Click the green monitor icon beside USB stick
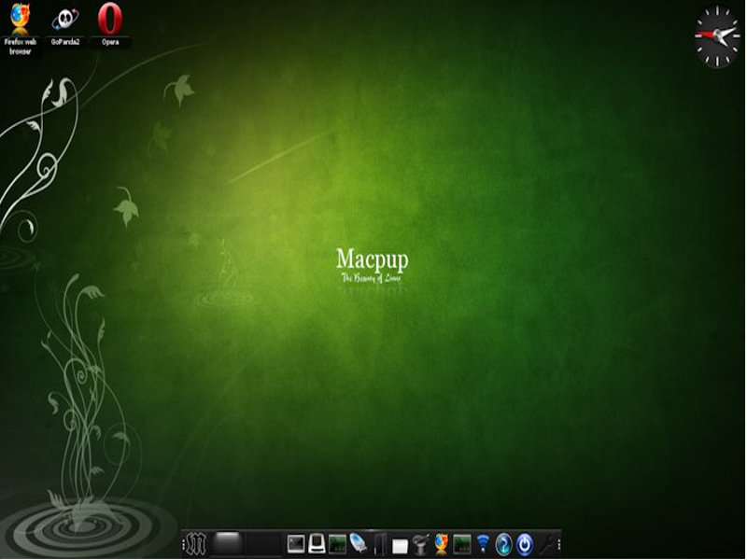Viewport: 747px width, 560px height. point(337,545)
